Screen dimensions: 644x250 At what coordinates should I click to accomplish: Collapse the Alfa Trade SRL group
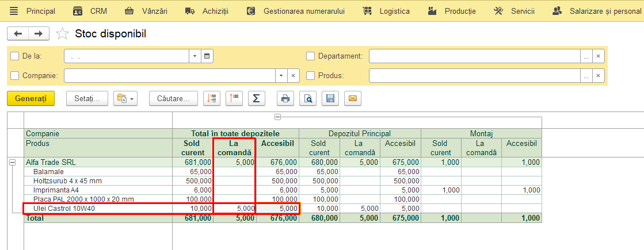pos(12,163)
